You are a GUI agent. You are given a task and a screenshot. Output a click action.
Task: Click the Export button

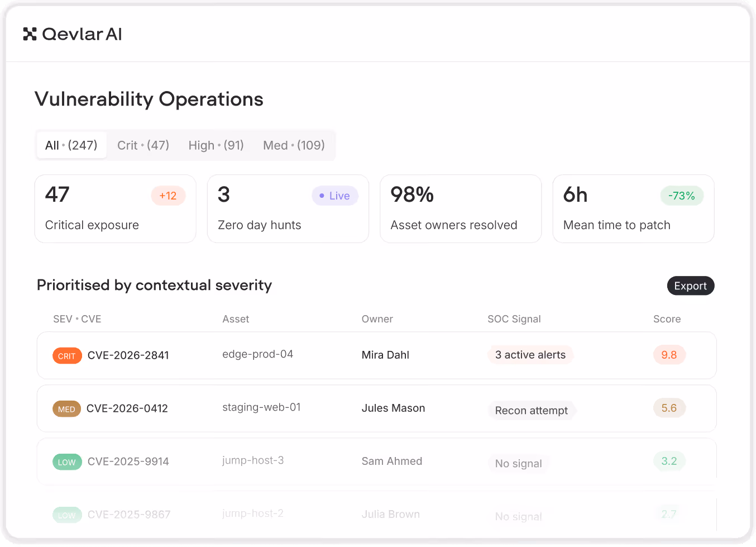(x=691, y=286)
